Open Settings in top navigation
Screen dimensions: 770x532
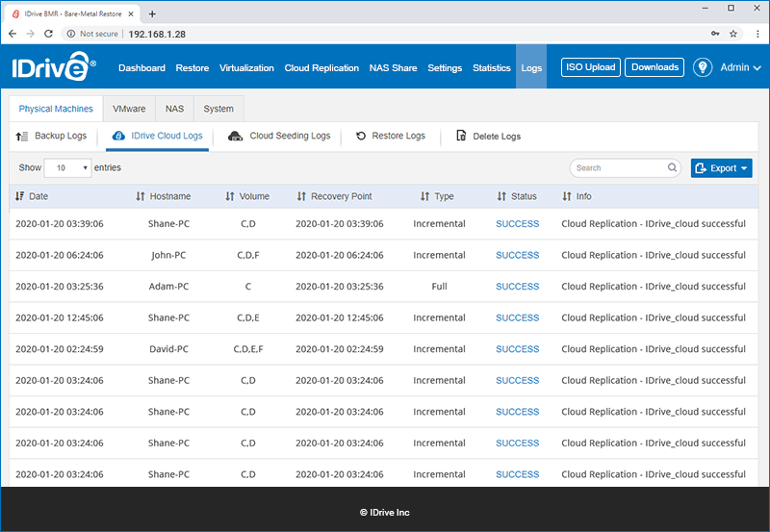tap(445, 67)
